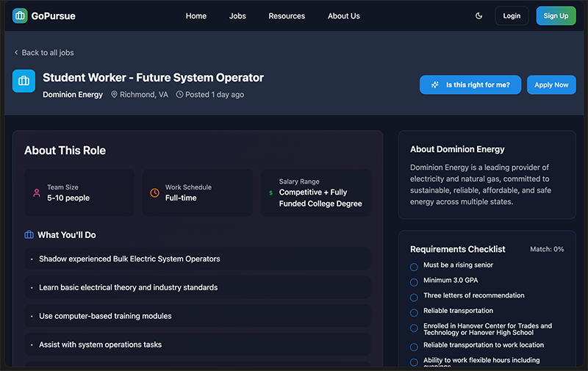Image resolution: width=588 pixels, height=371 pixels.
Task: Click 'Competitive + Fully Funded College Degree'
Action: 320,198
